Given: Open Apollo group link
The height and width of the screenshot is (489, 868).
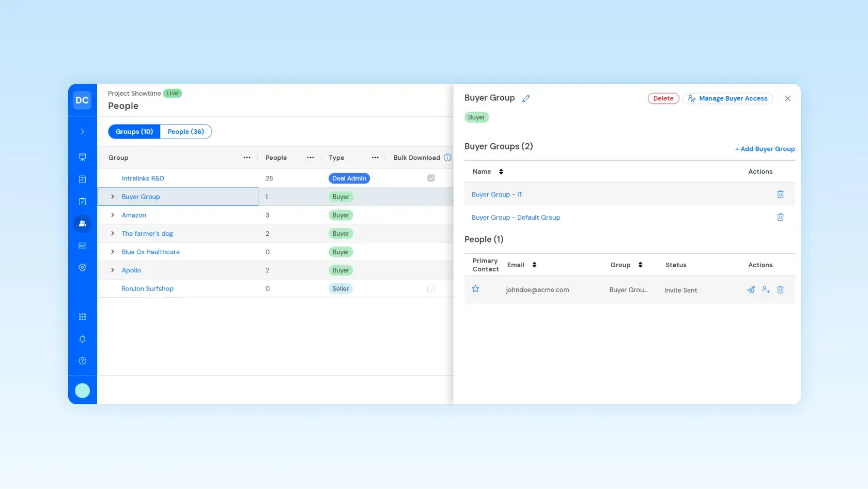Looking at the screenshot, I should click(x=131, y=270).
